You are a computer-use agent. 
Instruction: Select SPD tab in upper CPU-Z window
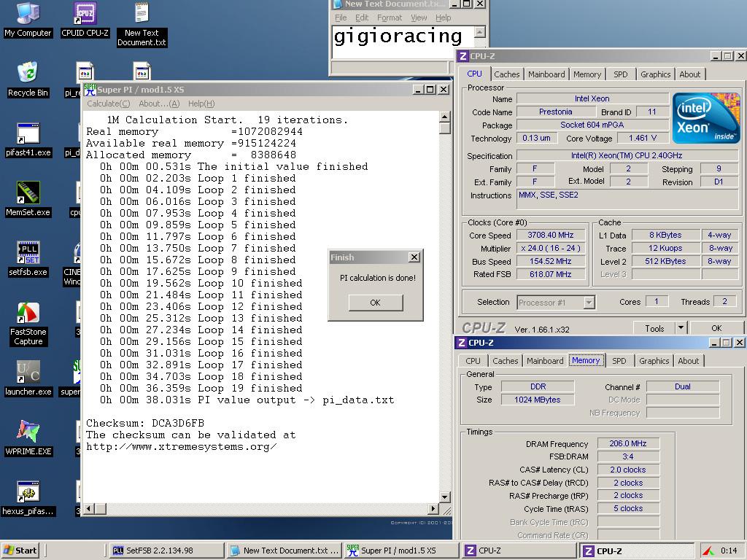click(x=620, y=74)
